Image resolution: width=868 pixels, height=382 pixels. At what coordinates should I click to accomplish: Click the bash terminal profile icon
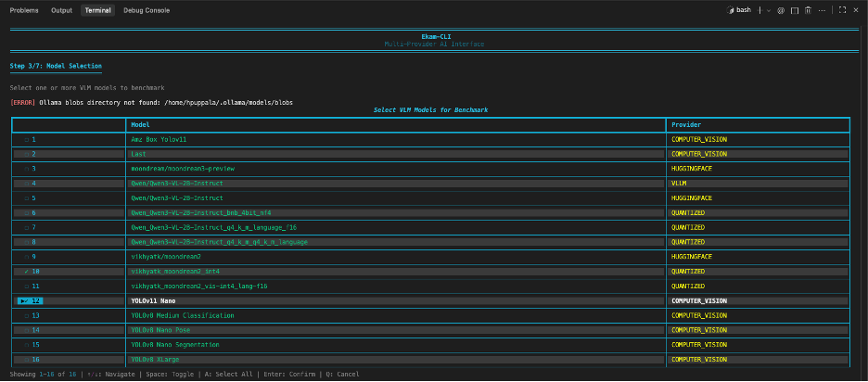pos(731,10)
